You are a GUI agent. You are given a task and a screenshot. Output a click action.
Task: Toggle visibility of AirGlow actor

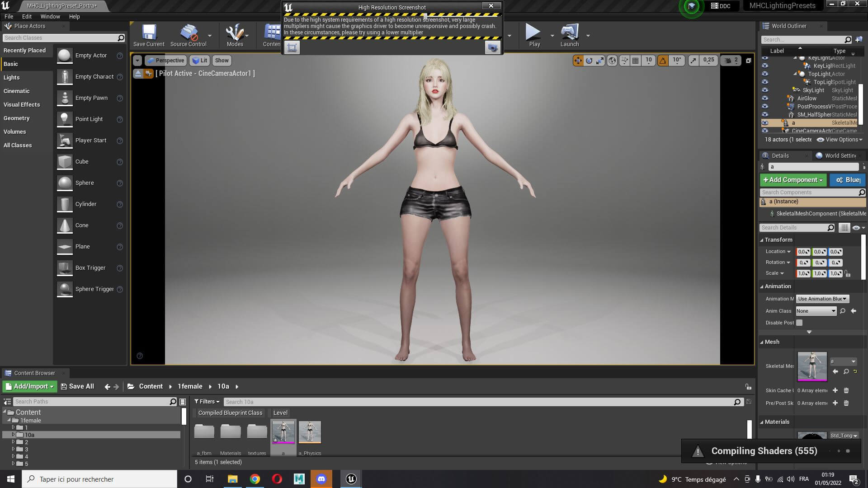[765, 99]
